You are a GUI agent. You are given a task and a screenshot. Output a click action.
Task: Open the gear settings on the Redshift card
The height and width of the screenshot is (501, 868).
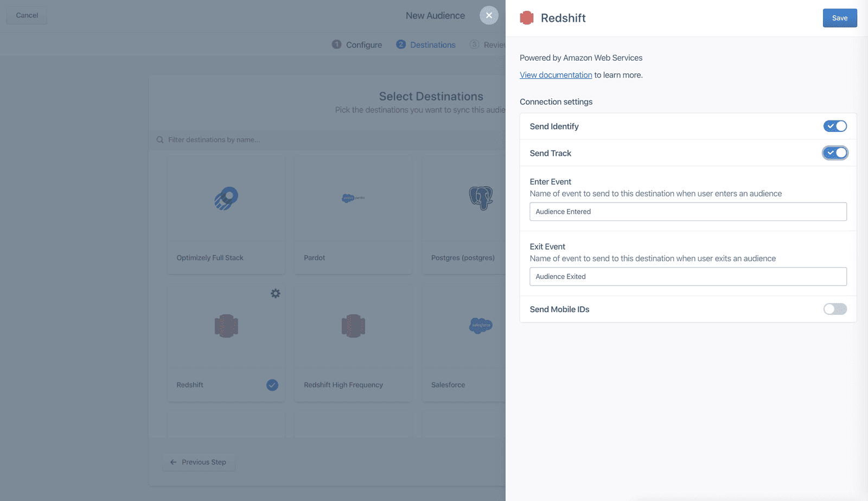(x=276, y=293)
